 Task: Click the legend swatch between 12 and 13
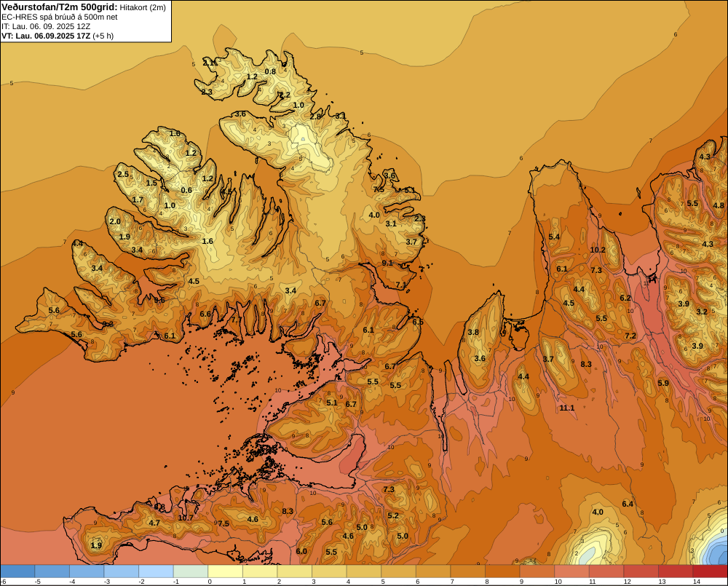point(641,571)
